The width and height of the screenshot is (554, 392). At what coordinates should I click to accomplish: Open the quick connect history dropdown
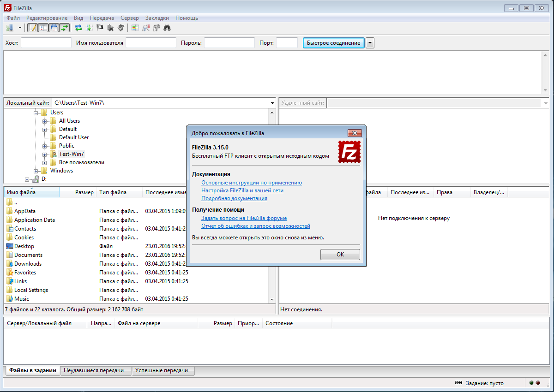click(x=370, y=43)
